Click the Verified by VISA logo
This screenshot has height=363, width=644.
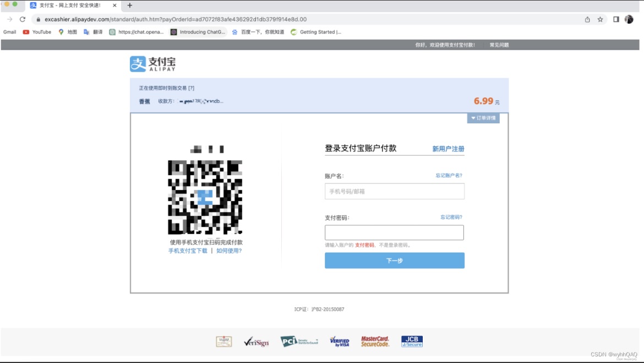(340, 342)
